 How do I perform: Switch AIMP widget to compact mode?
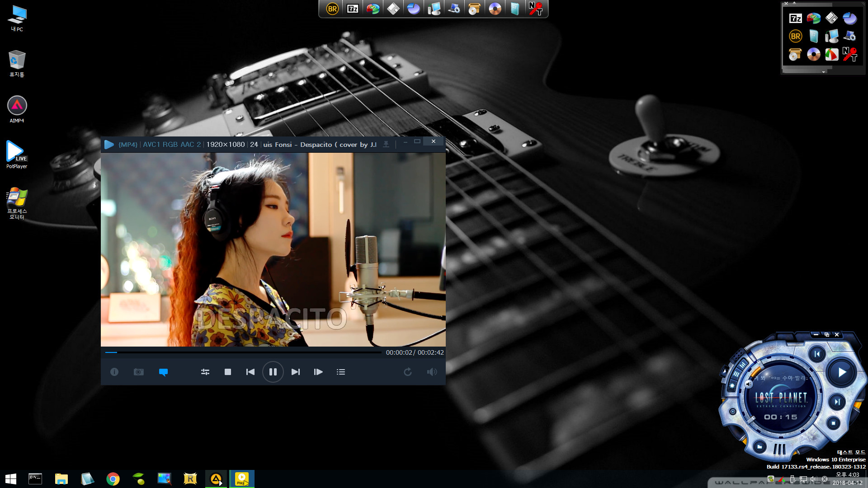point(826,334)
